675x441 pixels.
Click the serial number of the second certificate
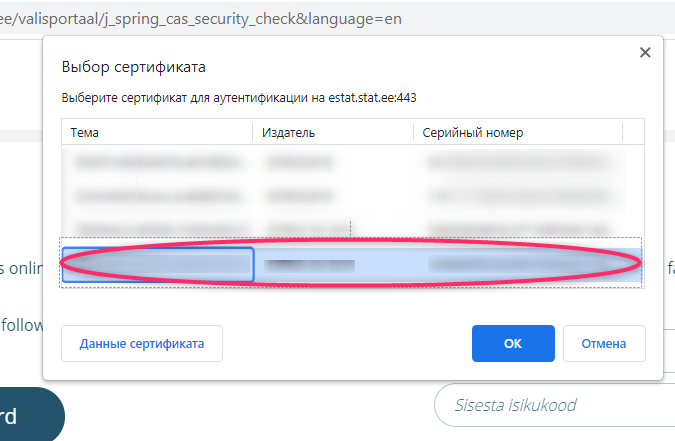(519, 196)
